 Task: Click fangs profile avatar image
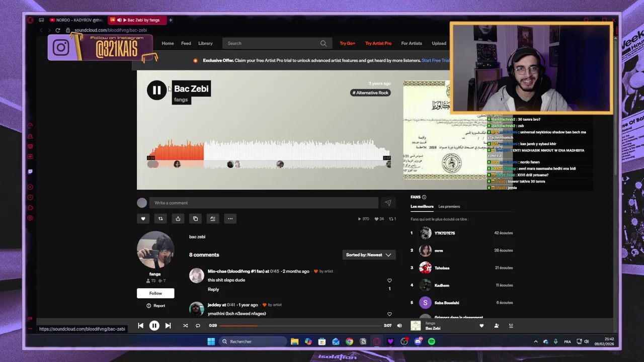tap(155, 250)
